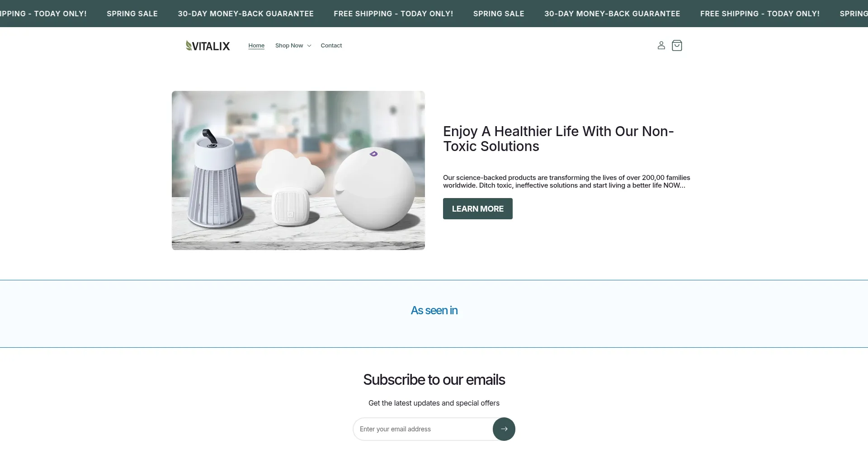Click the science-backed products description paragraph
This screenshot has width=868, height=449.
[566, 181]
